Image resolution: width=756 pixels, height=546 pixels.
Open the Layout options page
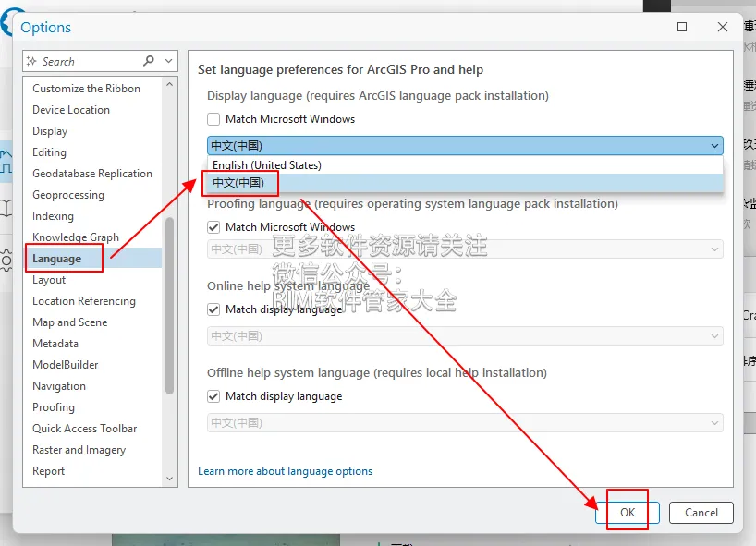(49, 280)
